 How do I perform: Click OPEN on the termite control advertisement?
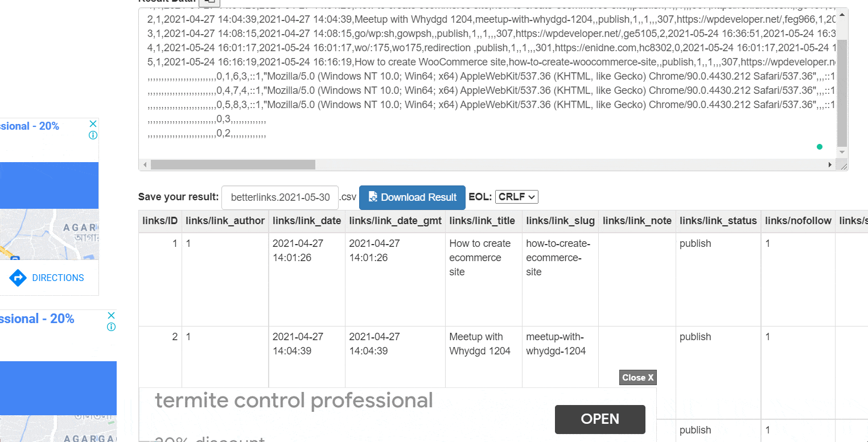pos(600,419)
